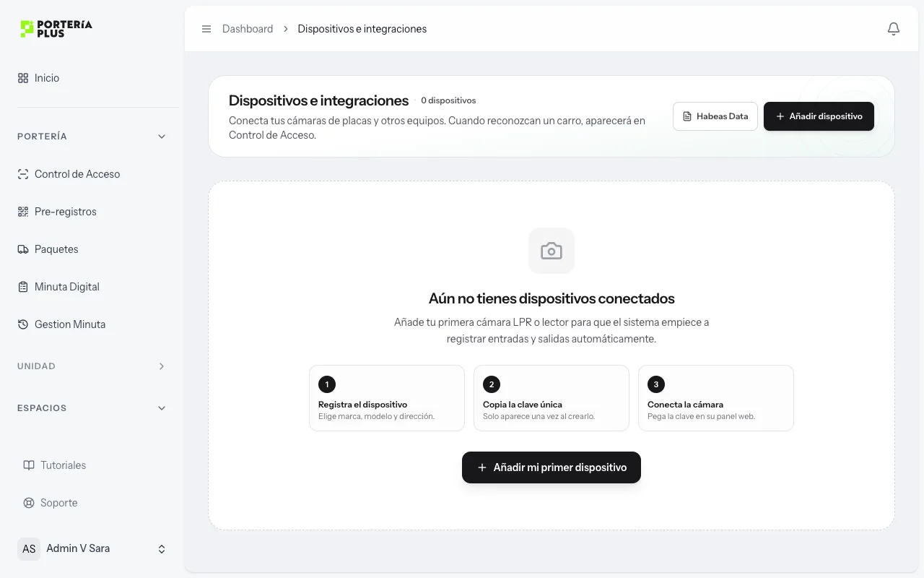Click the Admin V Sara user name

[78, 548]
